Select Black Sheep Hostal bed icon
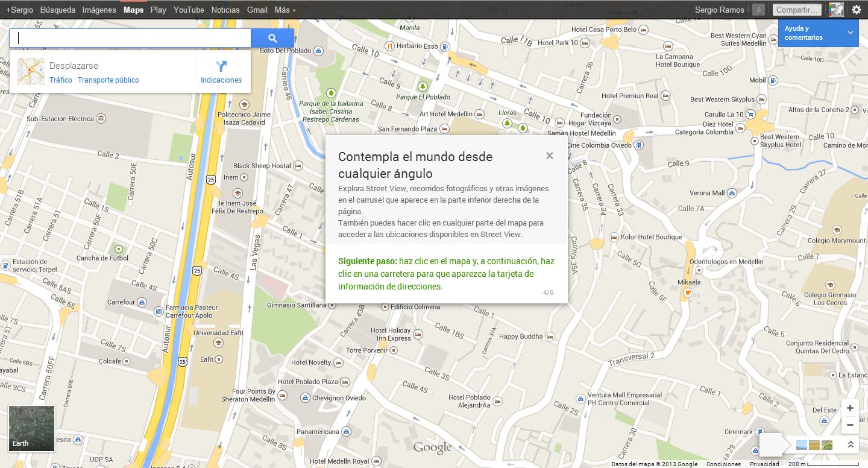This screenshot has height=468, width=868. [x=297, y=166]
